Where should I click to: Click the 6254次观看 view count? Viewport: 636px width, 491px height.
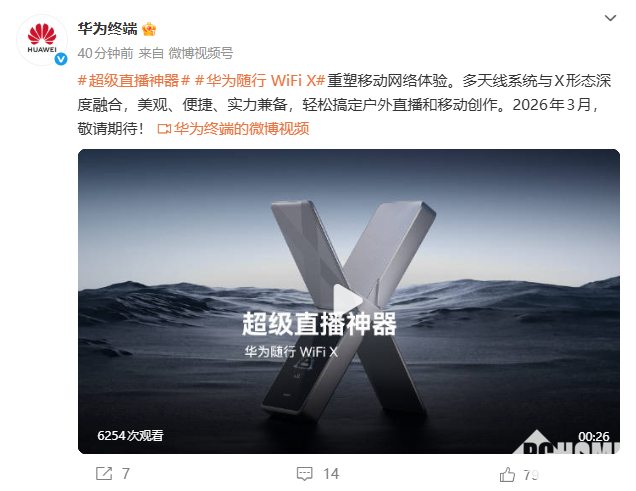click(x=130, y=435)
